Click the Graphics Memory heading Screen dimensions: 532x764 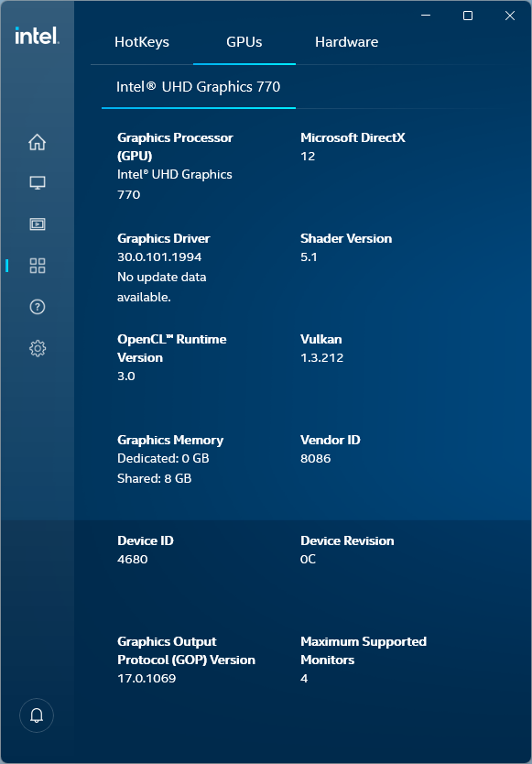click(170, 441)
